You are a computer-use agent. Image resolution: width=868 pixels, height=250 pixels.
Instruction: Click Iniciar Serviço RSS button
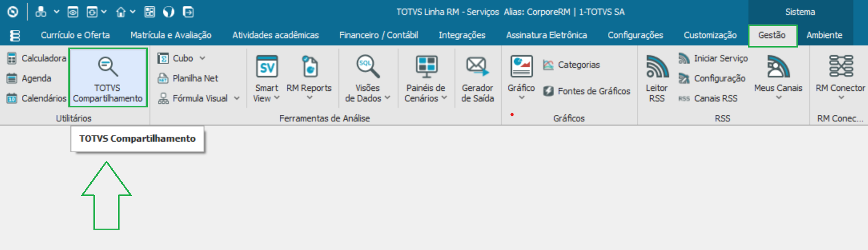713,58
